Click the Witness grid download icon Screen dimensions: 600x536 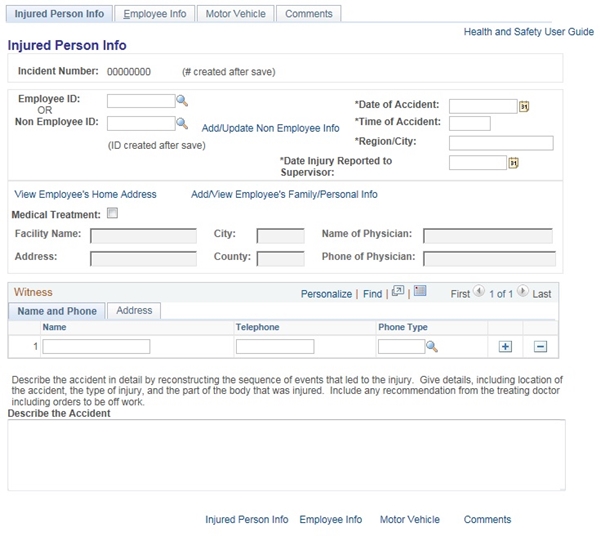[x=420, y=292]
